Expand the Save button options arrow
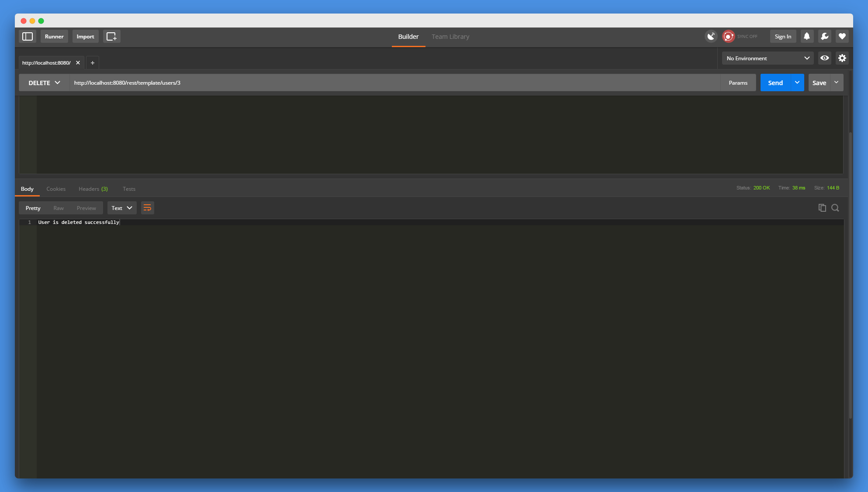Viewport: 868px width, 492px height. [x=837, y=83]
